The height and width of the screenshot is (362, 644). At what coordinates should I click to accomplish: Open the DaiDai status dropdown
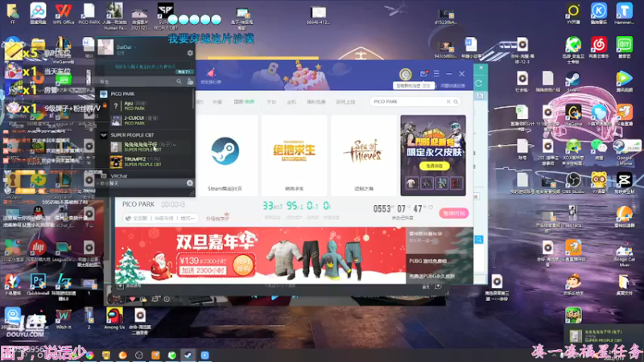134,47
